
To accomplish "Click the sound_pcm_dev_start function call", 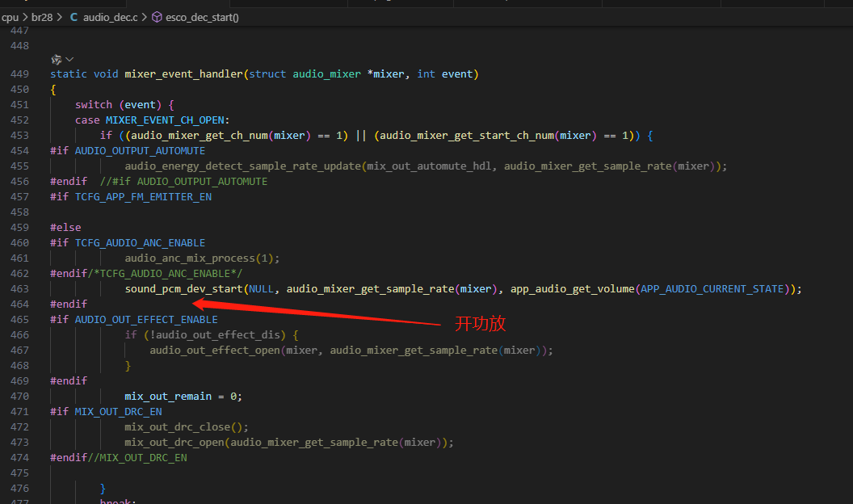I will click(x=184, y=288).
